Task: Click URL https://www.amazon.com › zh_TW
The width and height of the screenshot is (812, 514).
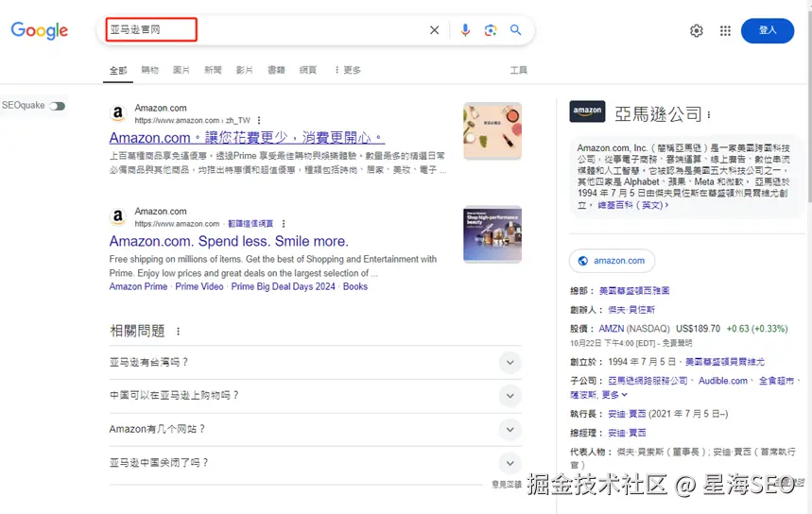Action: tap(192, 121)
